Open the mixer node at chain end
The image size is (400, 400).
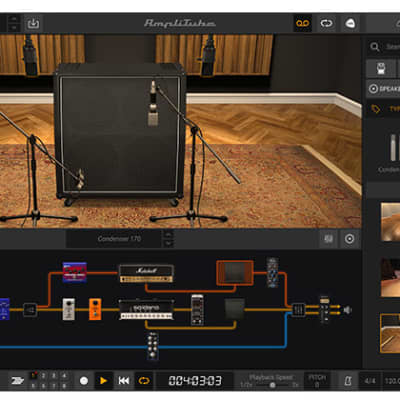click(298, 310)
